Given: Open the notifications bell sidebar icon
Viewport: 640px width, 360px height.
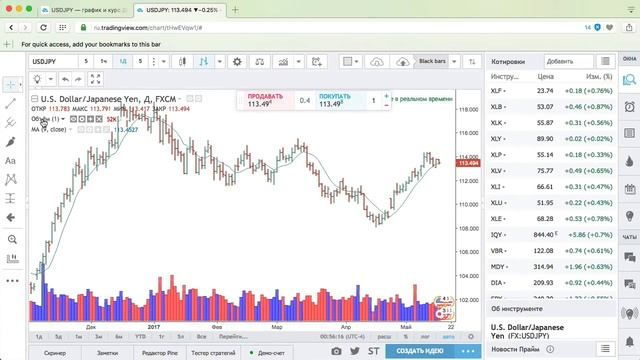Looking at the screenshot, I should pos(629,341).
